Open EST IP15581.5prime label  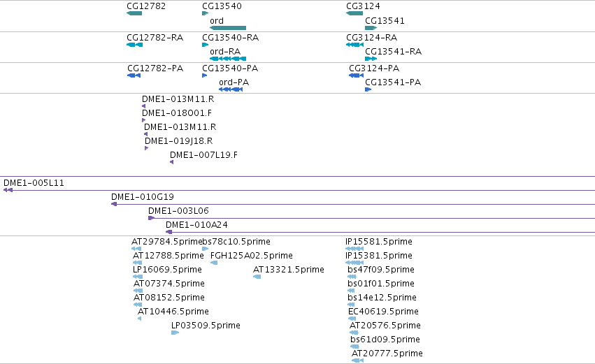379,242
